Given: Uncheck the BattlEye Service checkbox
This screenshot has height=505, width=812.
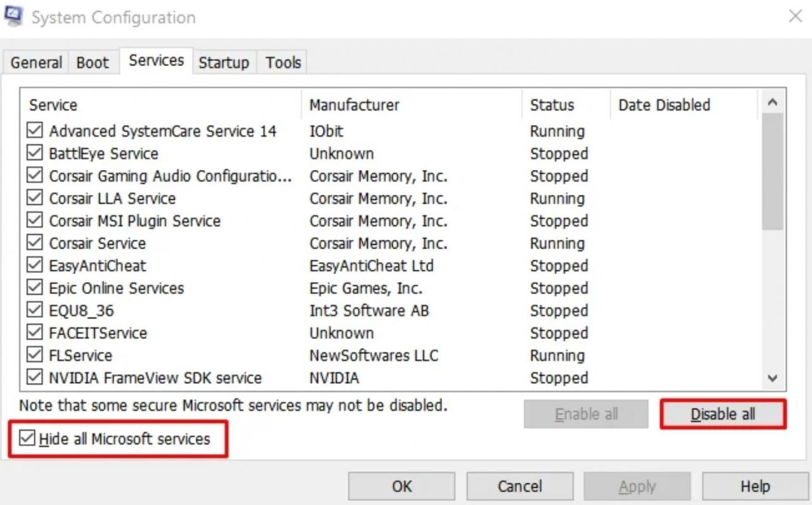Looking at the screenshot, I should (35, 154).
